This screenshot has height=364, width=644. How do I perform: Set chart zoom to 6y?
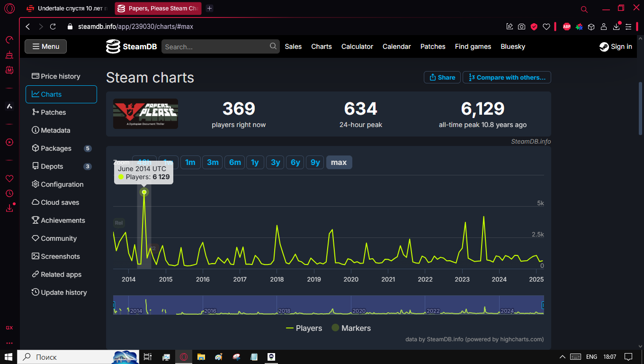[x=295, y=163]
